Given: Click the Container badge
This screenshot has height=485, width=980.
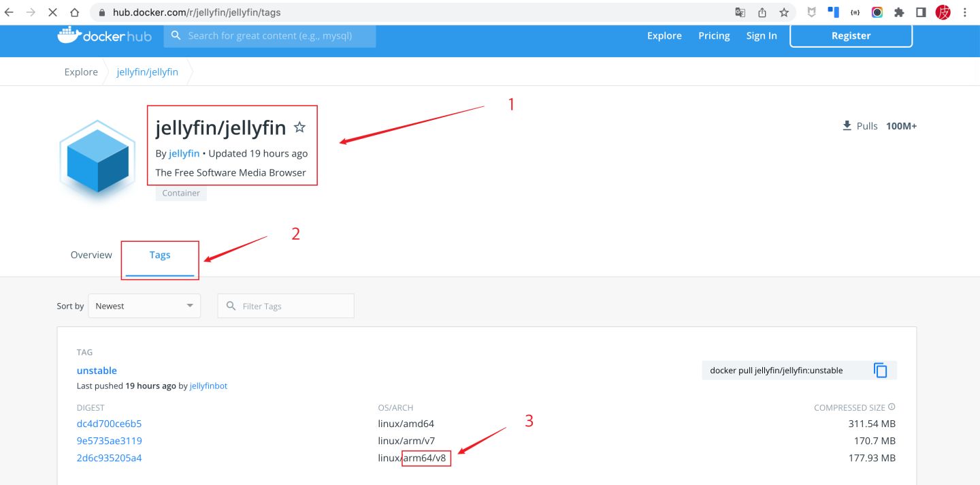Looking at the screenshot, I should [x=181, y=193].
